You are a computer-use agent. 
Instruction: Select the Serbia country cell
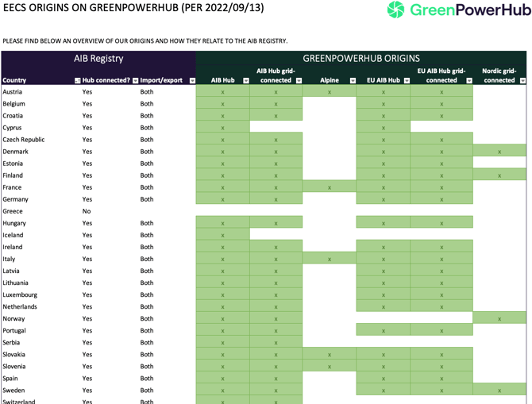tap(11, 343)
